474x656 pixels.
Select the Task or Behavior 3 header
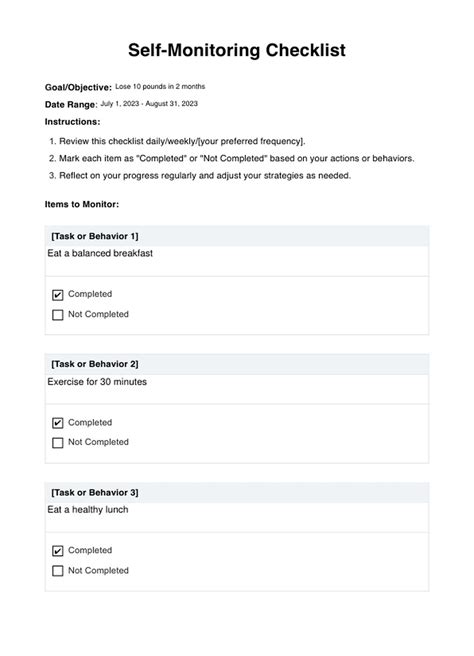pos(237,492)
